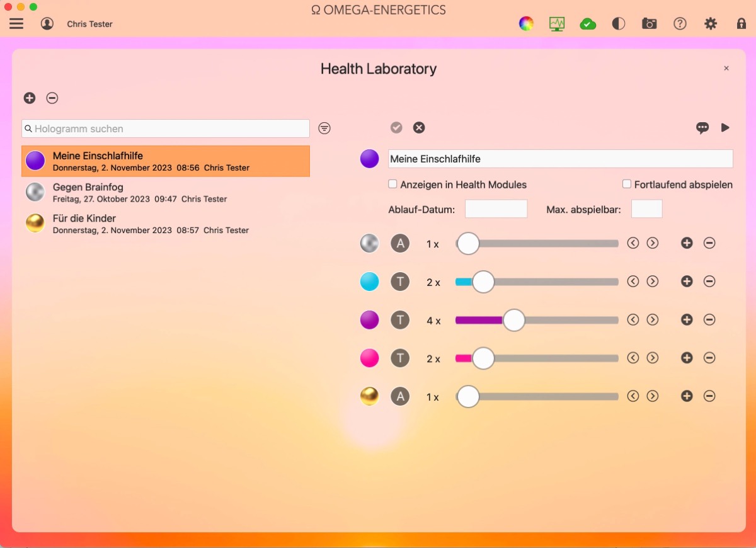Toggle the T type button on cyan row
This screenshot has width=756, height=548.
[400, 282]
